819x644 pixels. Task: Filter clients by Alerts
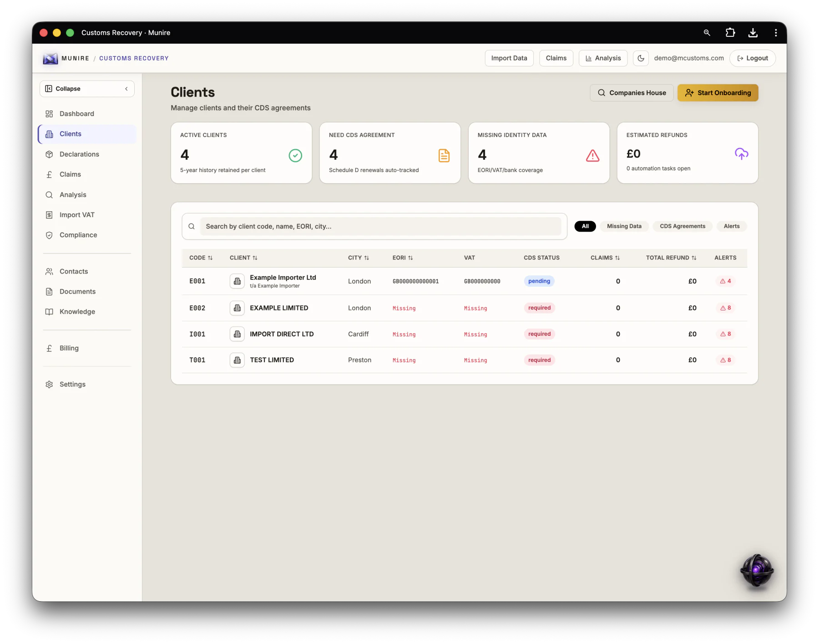pyautogui.click(x=732, y=226)
